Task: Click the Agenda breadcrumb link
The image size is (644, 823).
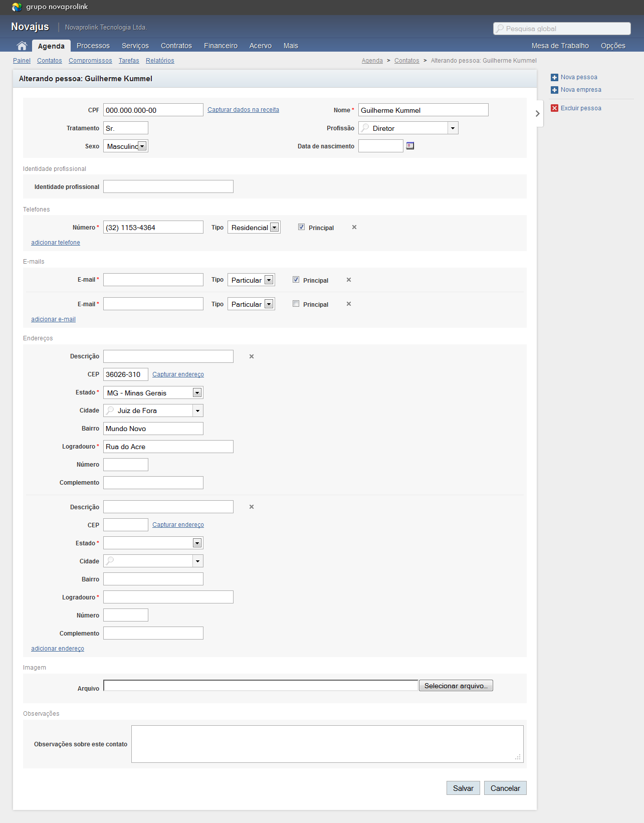Action: click(x=372, y=61)
